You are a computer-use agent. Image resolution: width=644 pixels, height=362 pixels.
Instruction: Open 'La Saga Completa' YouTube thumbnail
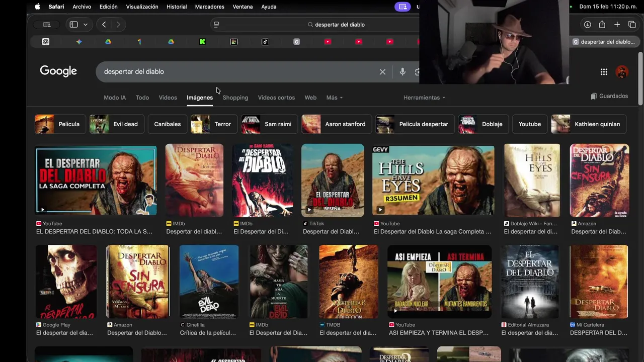click(96, 180)
